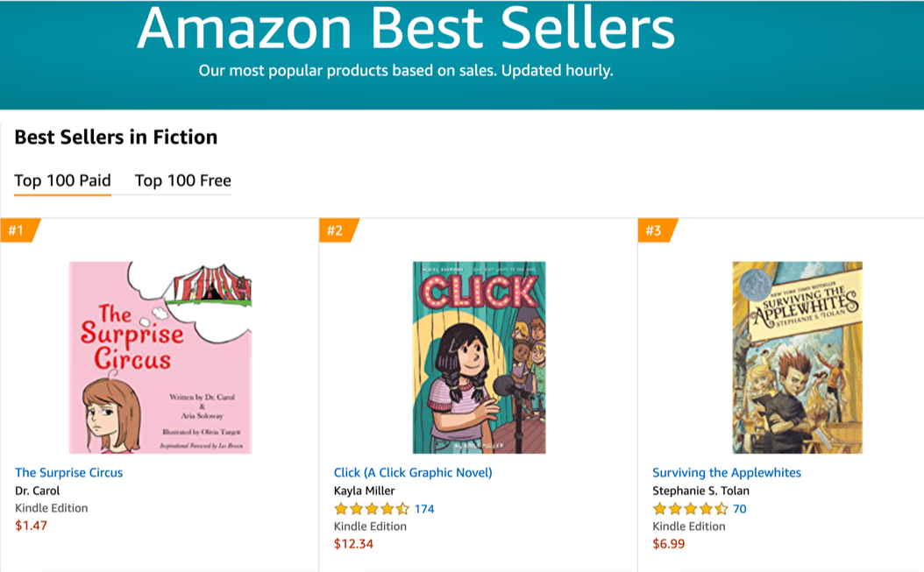Screen dimensions: 924x572
Task: Open The Surprise Circus cover image
Action: 160,357
